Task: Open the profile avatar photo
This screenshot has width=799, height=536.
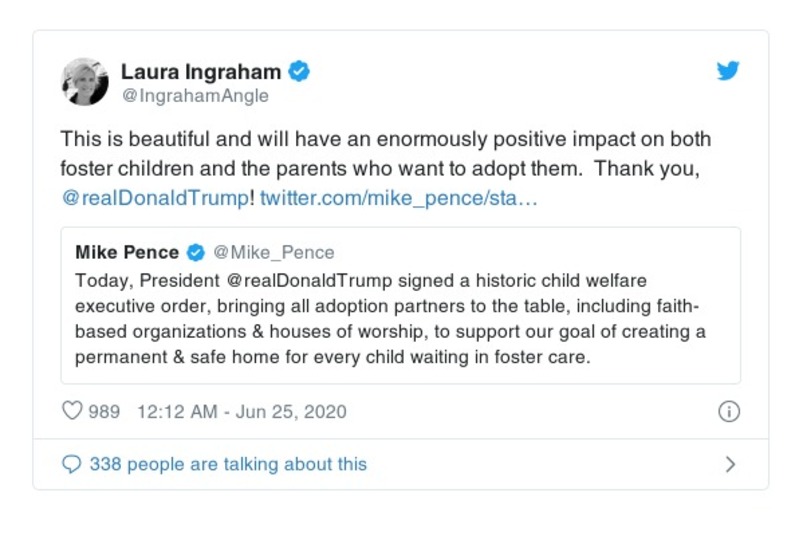Action: click(x=85, y=82)
